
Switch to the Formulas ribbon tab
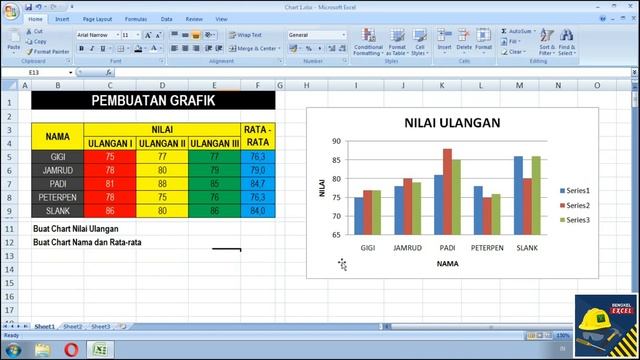[x=136, y=19]
